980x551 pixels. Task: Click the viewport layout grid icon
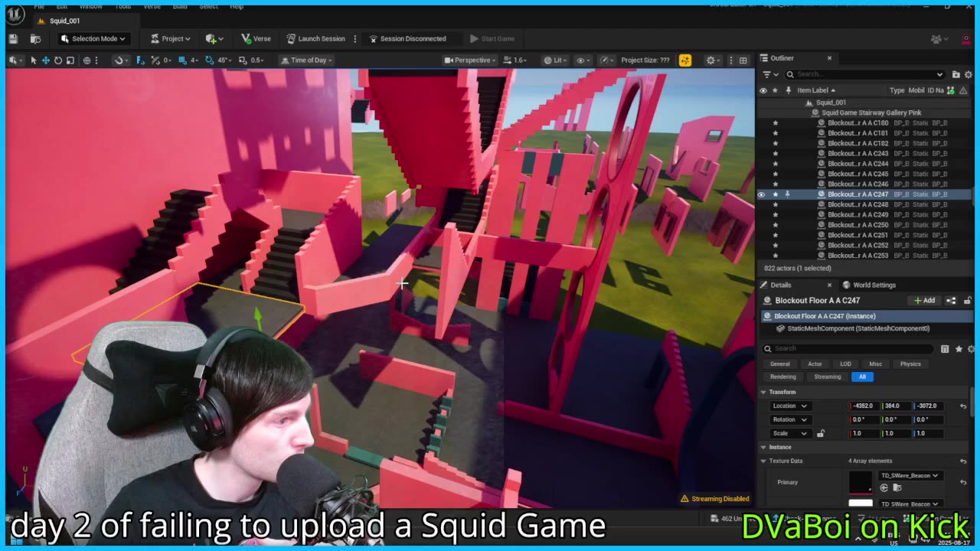(743, 60)
